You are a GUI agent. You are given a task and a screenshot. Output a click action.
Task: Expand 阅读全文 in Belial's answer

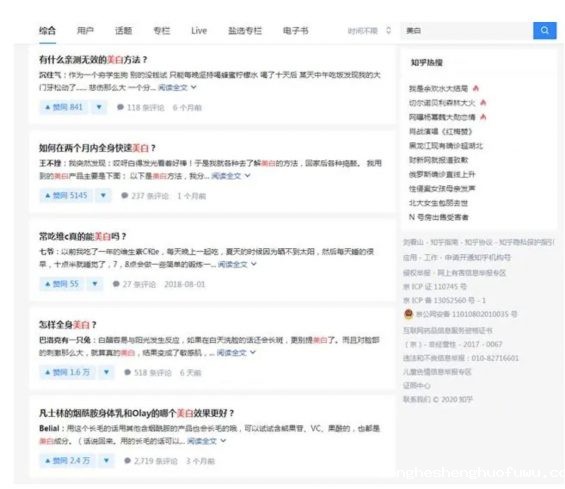206,441
